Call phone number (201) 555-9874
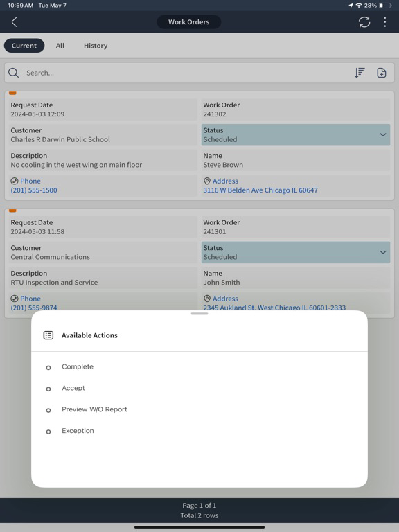Image resolution: width=399 pixels, height=532 pixels. click(x=34, y=308)
